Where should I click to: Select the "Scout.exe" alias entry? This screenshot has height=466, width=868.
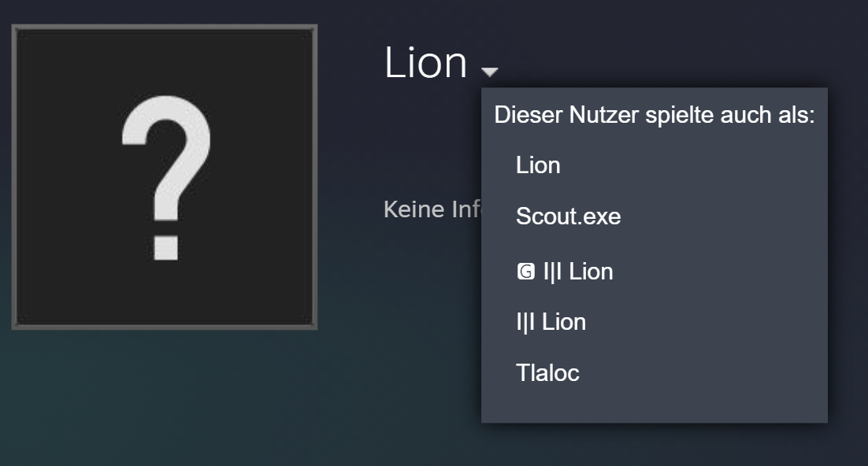click(x=568, y=216)
